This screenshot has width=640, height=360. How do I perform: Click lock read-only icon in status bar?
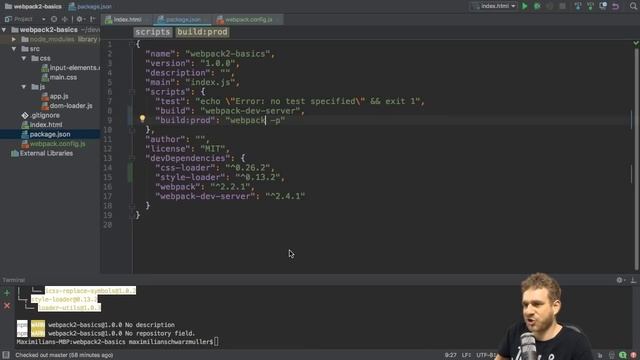(x=600, y=355)
